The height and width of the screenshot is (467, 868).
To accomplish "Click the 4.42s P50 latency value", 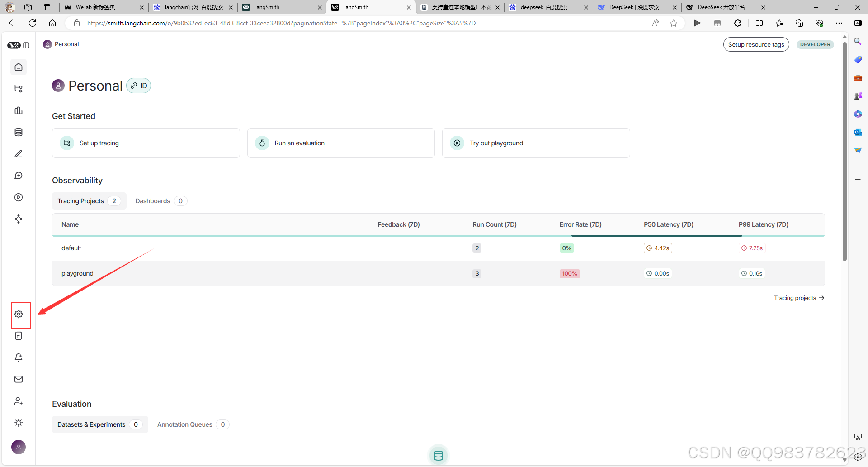I will pyautogui.click(x=658, y=248).
